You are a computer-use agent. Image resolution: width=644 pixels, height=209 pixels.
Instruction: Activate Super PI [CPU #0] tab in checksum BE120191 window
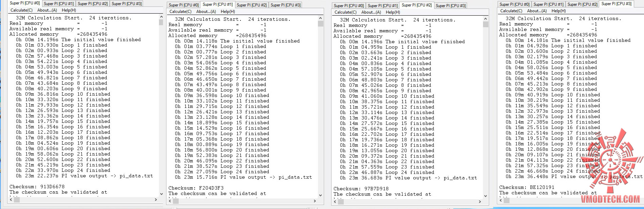515,4
